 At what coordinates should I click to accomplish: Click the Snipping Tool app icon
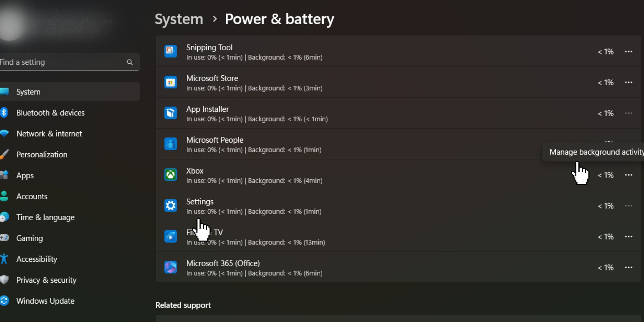(170, 51)
